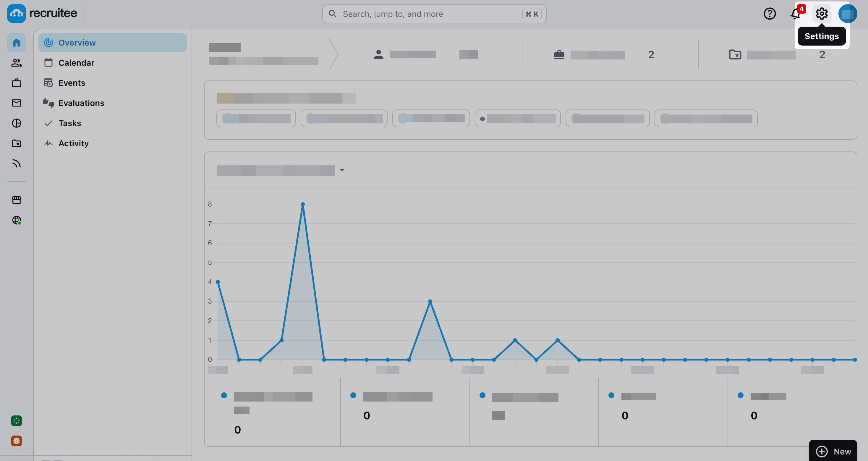Click the New button

(x=833, y=451)
